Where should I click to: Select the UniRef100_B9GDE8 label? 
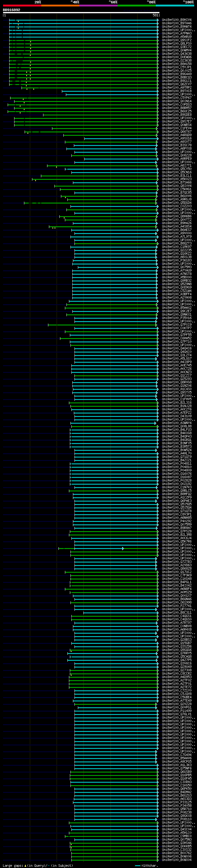click(176, 115)
